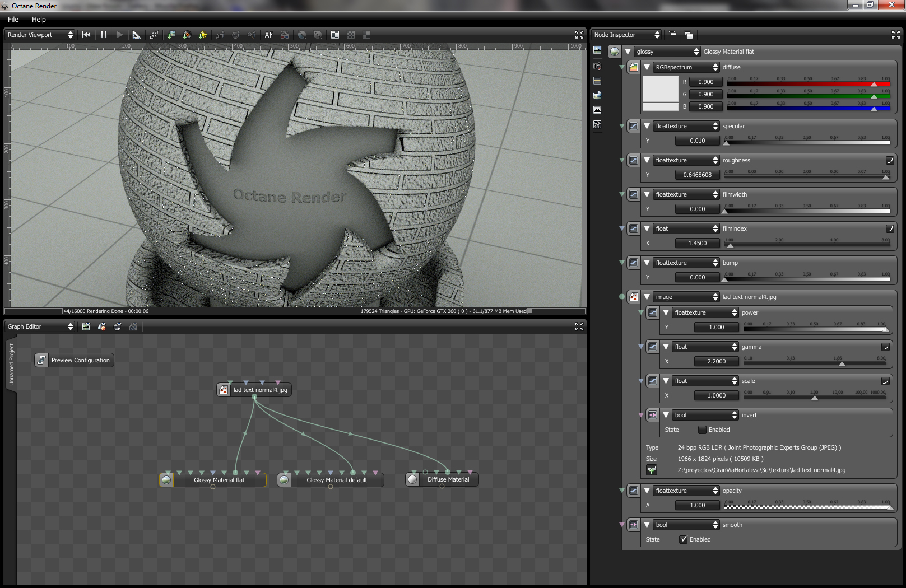Viewport: 906px width, 588px height.
Task: Select the Diffuse Material node
Action: [442, 479]
